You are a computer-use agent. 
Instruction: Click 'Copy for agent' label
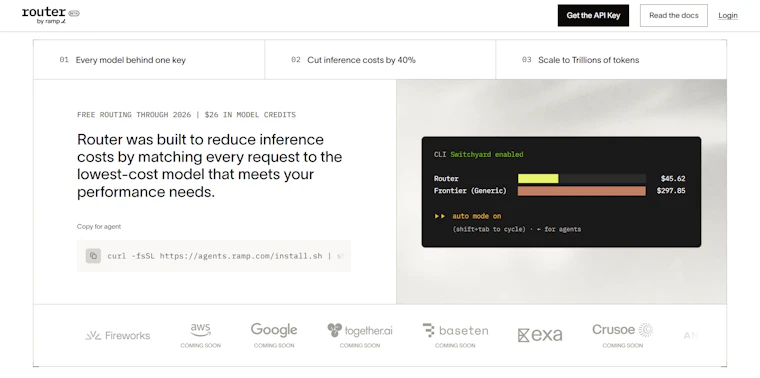pyautogui.click(x=99, y=226)
